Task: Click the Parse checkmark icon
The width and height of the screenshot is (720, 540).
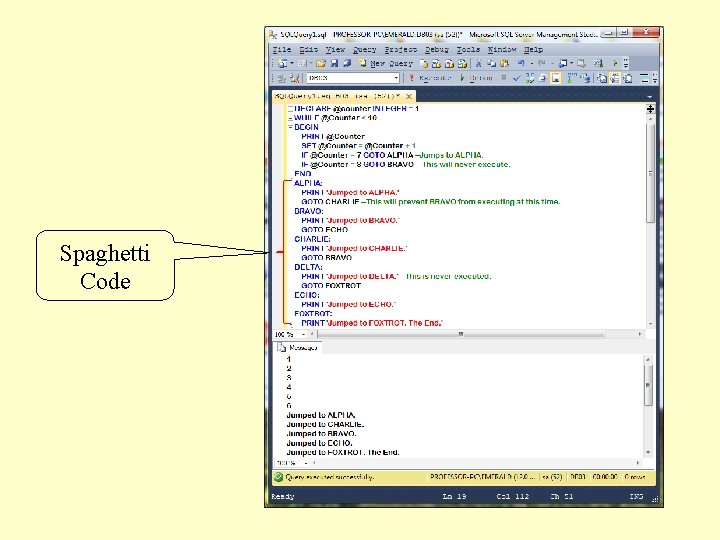Action: click(x=517, y=78)
